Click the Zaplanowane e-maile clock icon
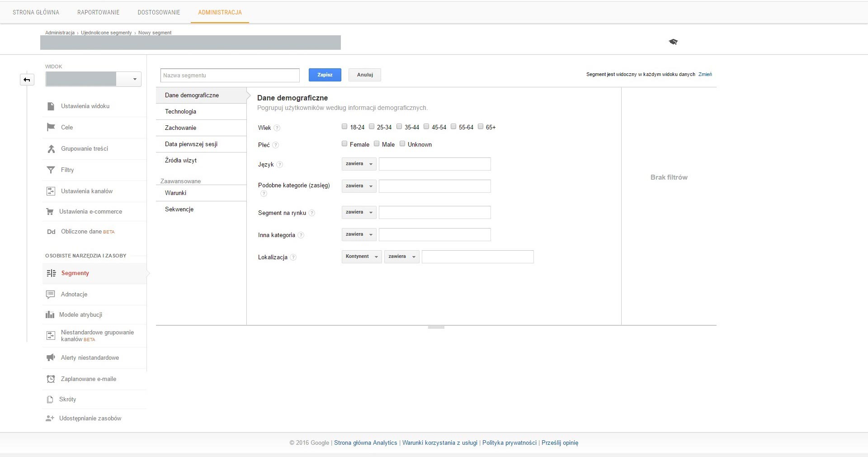Viewport: 868px width, 457px height. click(51, 379)
